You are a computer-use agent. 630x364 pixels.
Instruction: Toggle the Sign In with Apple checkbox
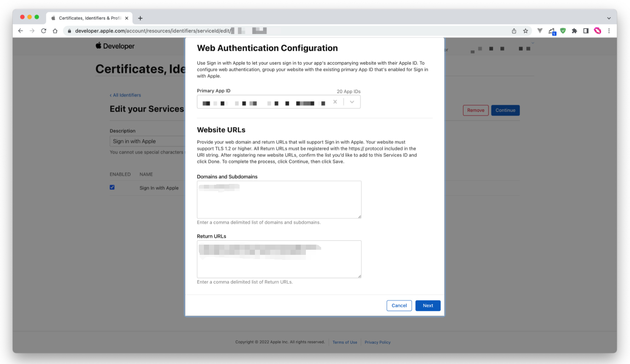coord(112,187)
